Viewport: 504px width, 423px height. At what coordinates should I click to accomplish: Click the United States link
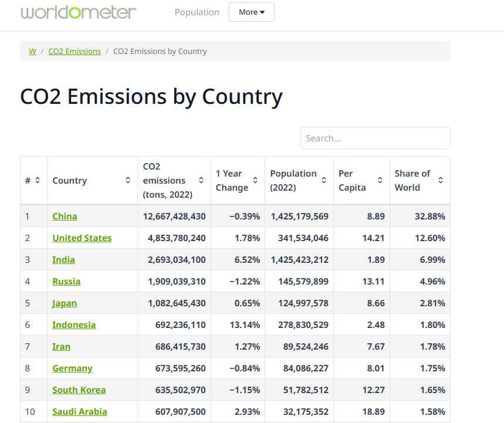[x=82, y=238]
